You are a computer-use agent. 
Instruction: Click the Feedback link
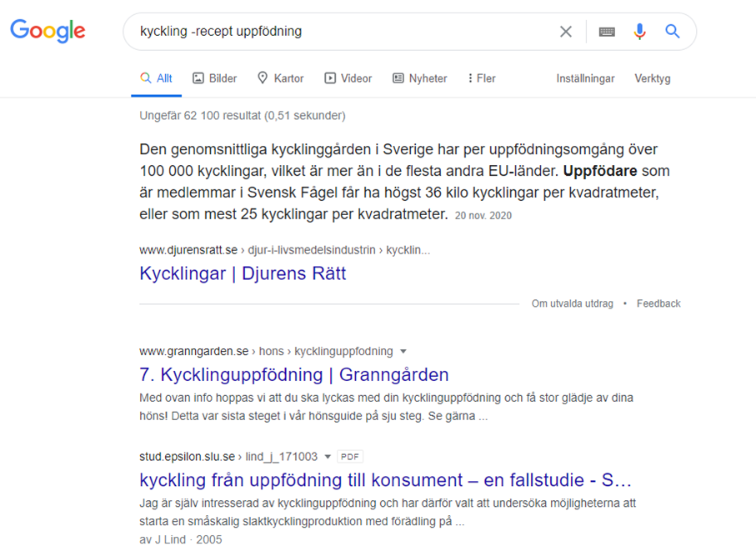658,303
